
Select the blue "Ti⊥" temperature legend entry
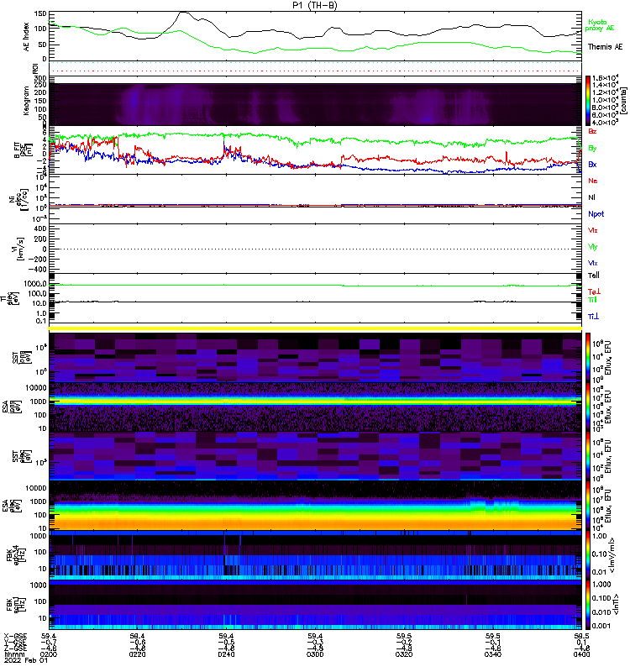tap(593, 317)
